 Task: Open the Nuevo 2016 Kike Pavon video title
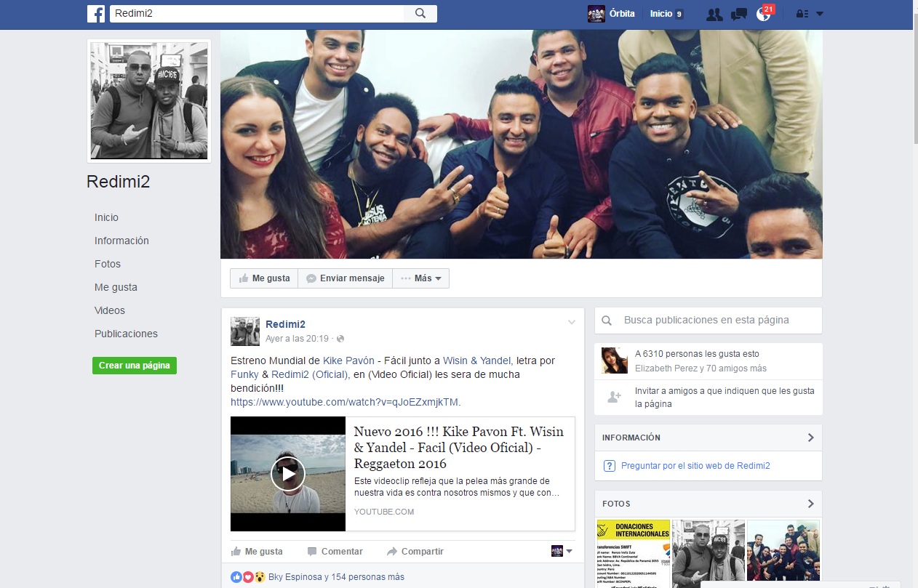458,447
